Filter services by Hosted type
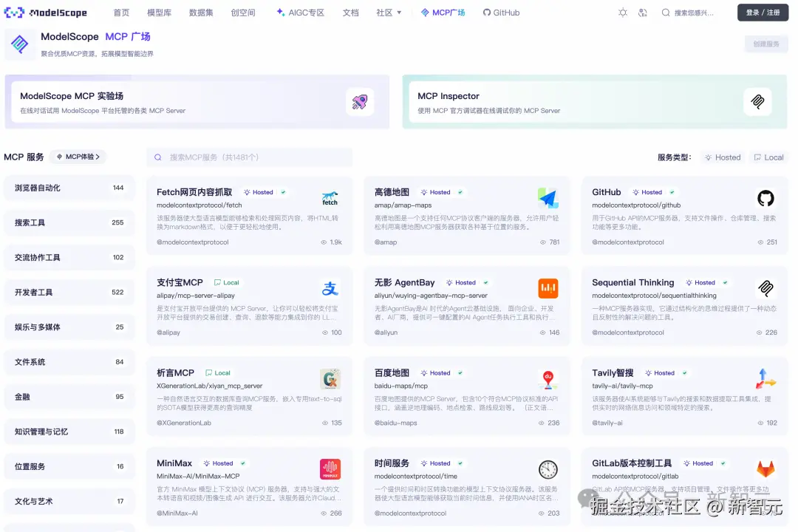This screenshot has height=532, width=798. point(723,157)
